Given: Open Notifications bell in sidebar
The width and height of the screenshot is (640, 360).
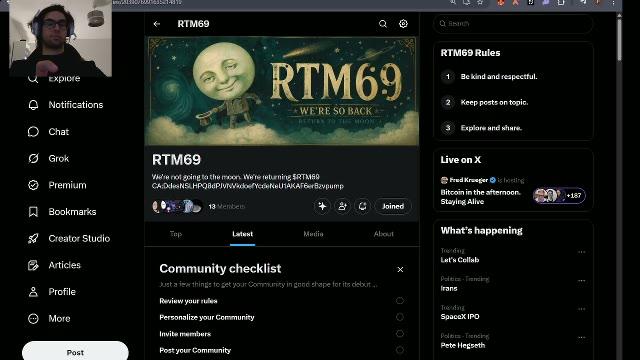Looking at the screenshot, I should tap(33, 105).
